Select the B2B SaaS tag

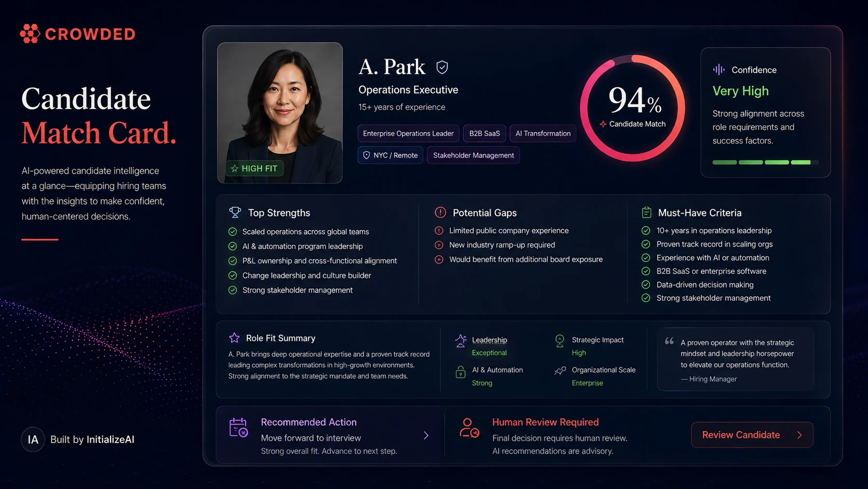click(x=484, y=134)
